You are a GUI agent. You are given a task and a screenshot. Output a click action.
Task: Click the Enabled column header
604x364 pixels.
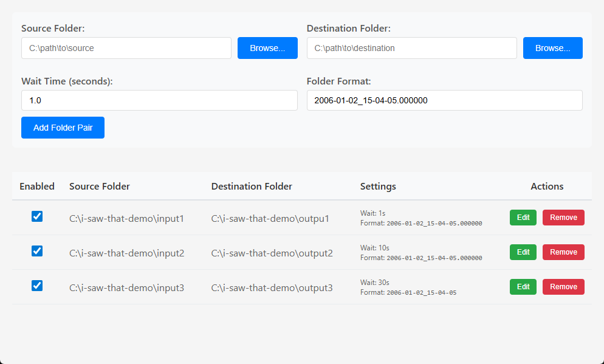coord(37,186)
